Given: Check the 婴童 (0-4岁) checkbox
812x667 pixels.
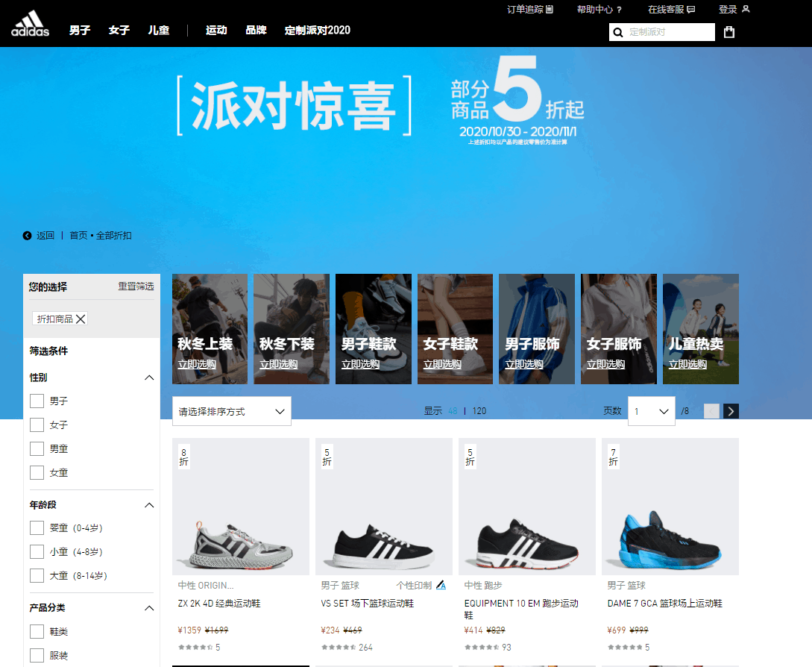Looking at the screenshot, I should [37, 528].
